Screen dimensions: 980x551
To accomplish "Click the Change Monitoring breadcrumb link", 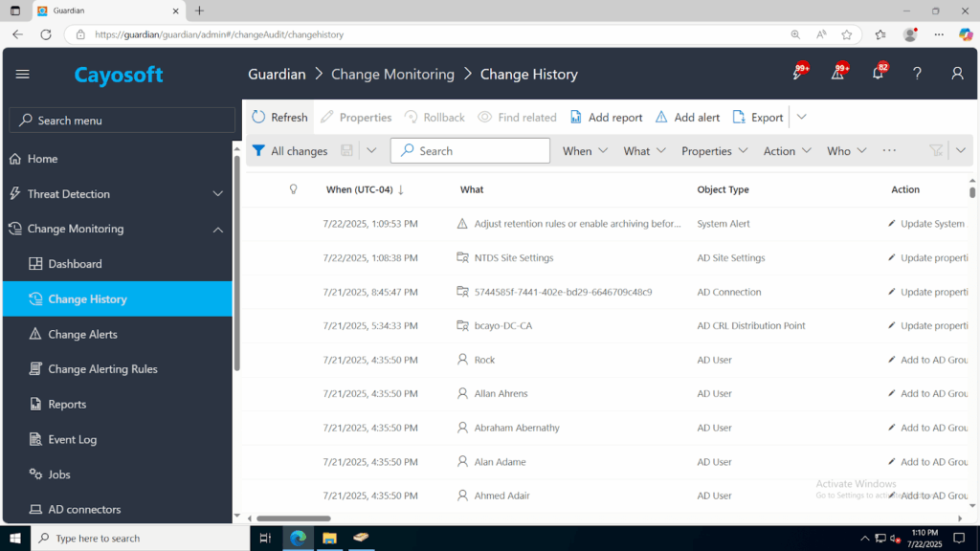I will pyautogui.click(x=392, y=74).
